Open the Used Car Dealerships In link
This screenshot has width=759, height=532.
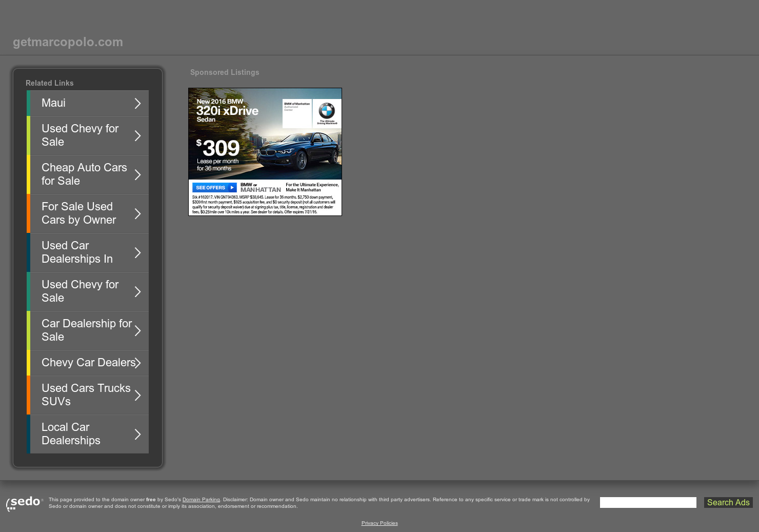(88, 252)
